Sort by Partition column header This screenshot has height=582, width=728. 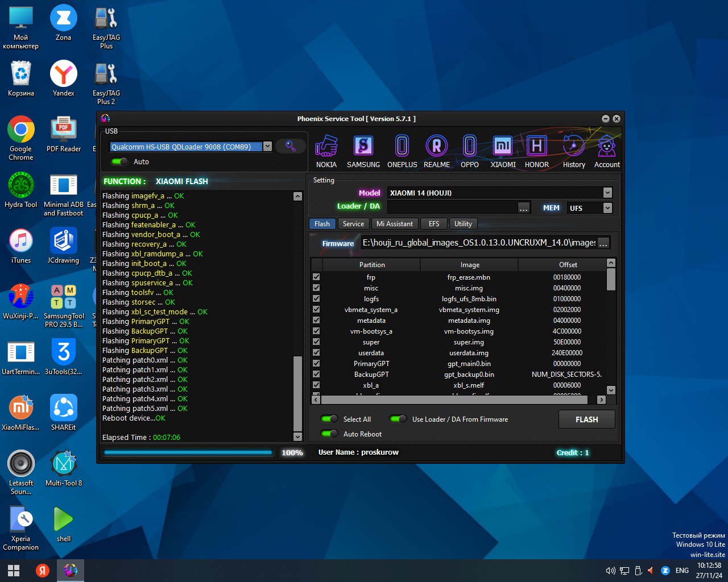(372, 265)
